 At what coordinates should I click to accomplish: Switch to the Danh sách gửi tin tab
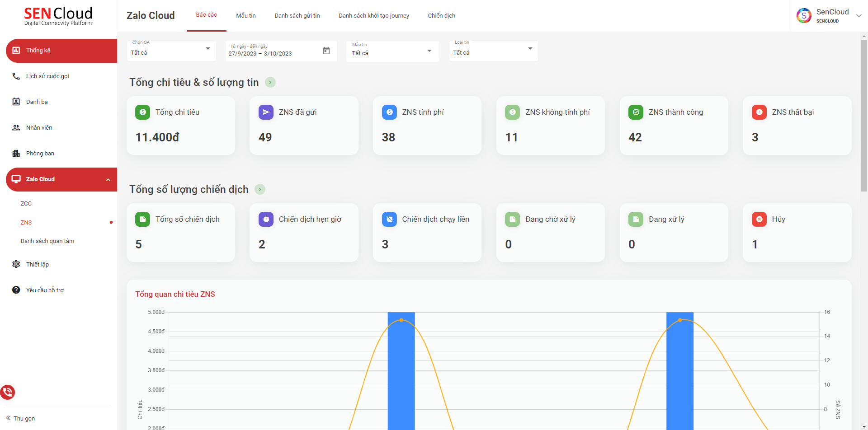pyautogui.click(x=297, y=16)
